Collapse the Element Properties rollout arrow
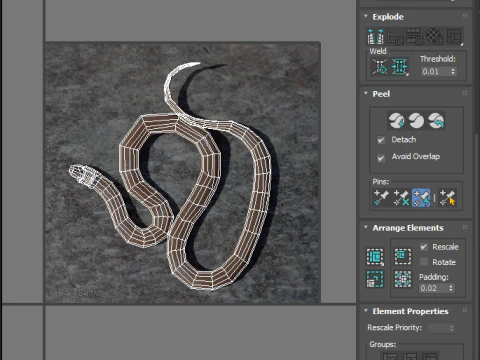 366,311
